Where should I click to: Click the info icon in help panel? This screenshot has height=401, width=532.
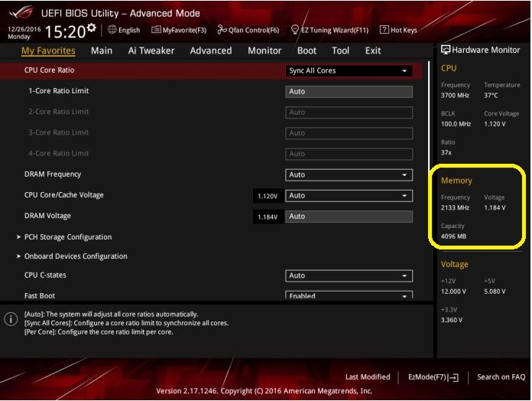[x=11, y=319]
